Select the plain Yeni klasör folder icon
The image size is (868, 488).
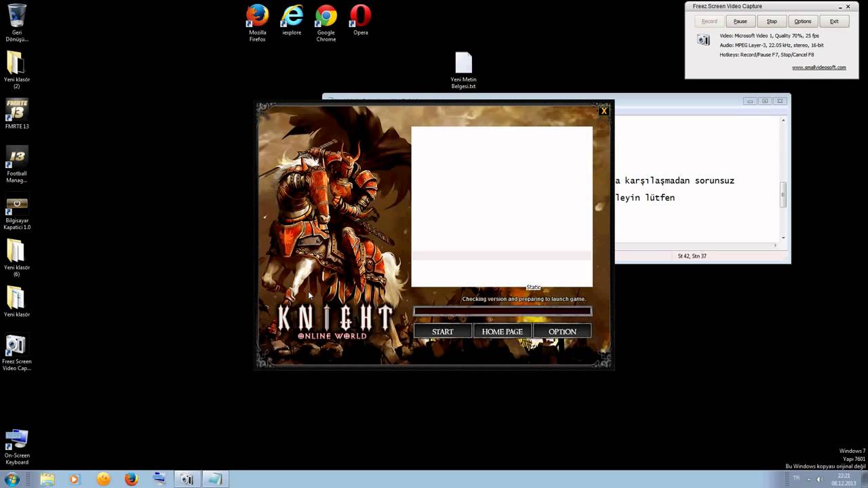(17, 302)
